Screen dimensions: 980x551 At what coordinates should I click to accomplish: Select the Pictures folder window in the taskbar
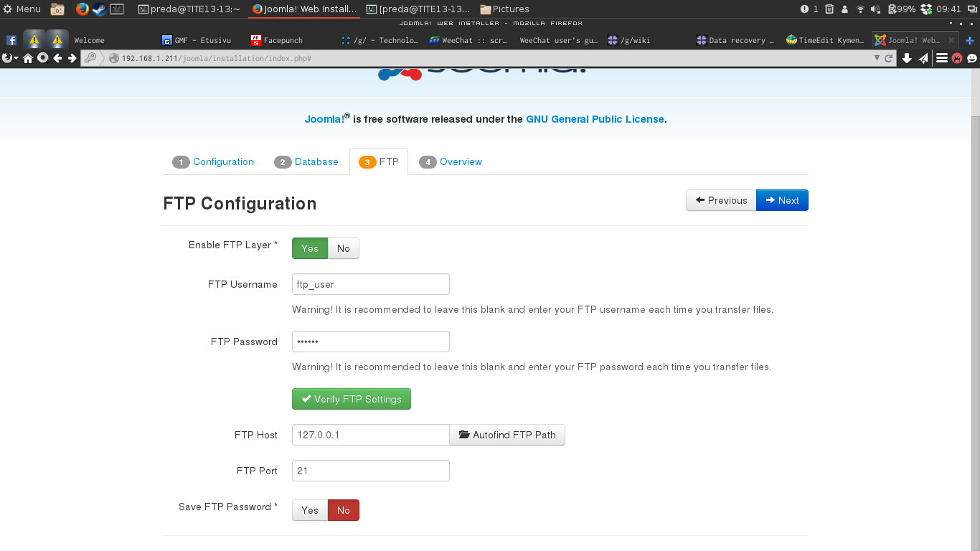point(505,9)
